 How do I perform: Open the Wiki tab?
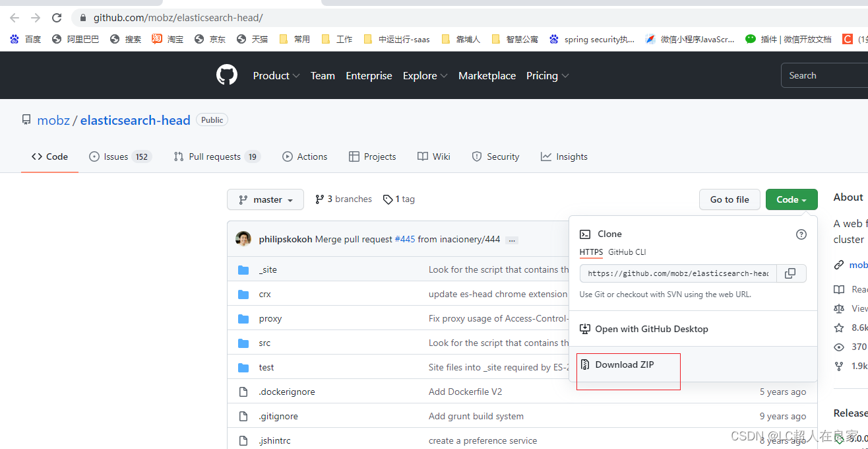tap(434, 156)
